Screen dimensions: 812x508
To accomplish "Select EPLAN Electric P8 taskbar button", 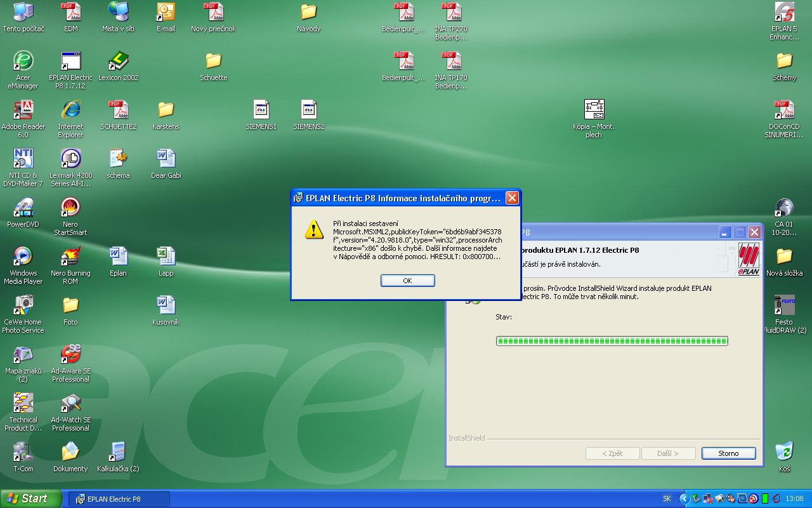I will [x=119, y=499].
